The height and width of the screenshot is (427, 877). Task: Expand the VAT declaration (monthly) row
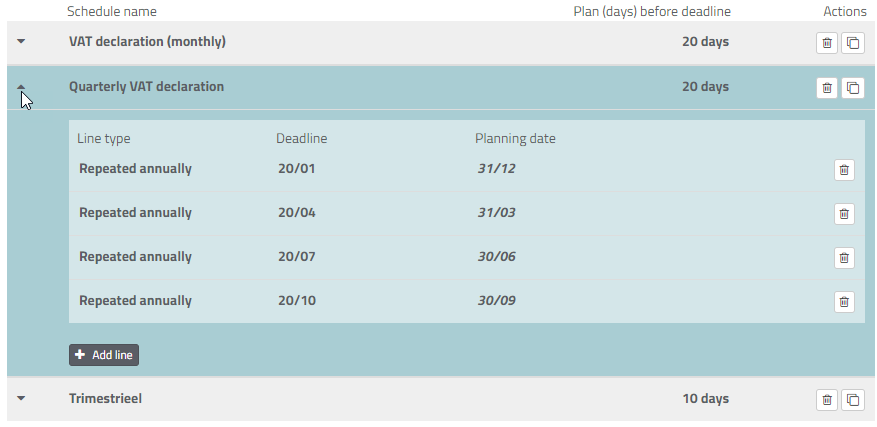pyautogui.click(x=21, y=42)
